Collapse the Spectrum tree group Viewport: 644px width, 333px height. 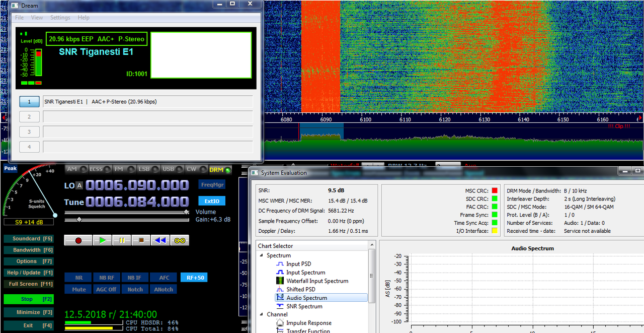point(262,255)
